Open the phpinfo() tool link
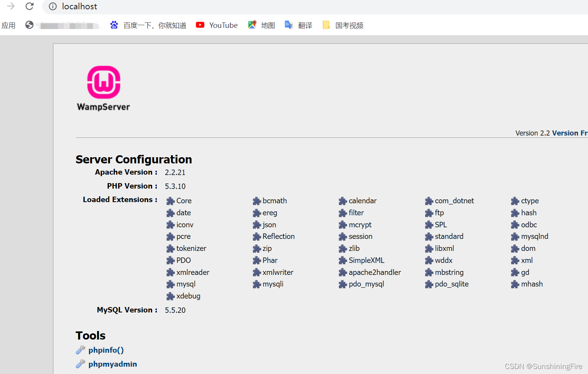Screen dimensions: 588x374 (x=106, y=350)
